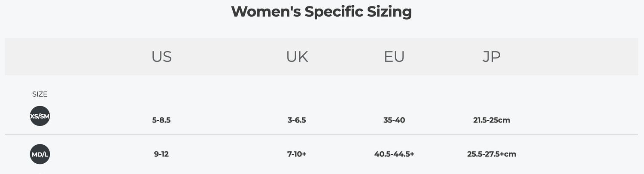Click the word "Specific" in the heading
The height and width of the screenshot is (174, 644).
[x=333, y=12]
